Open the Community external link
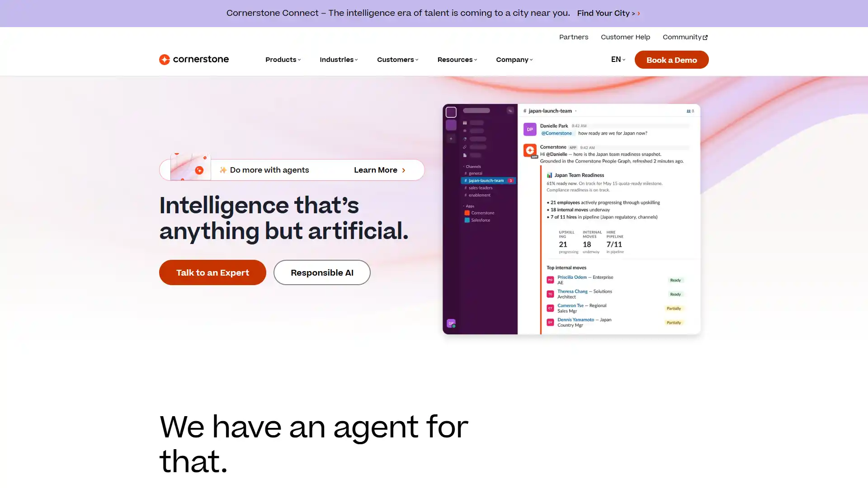Screen dimensions: 868x488 [x=685, y=38]
